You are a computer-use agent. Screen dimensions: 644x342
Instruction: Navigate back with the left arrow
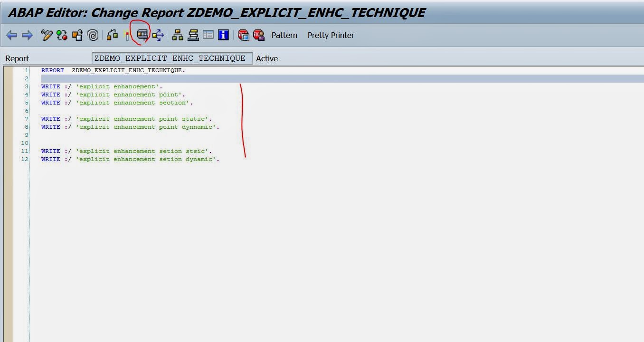tap(11, 35)
